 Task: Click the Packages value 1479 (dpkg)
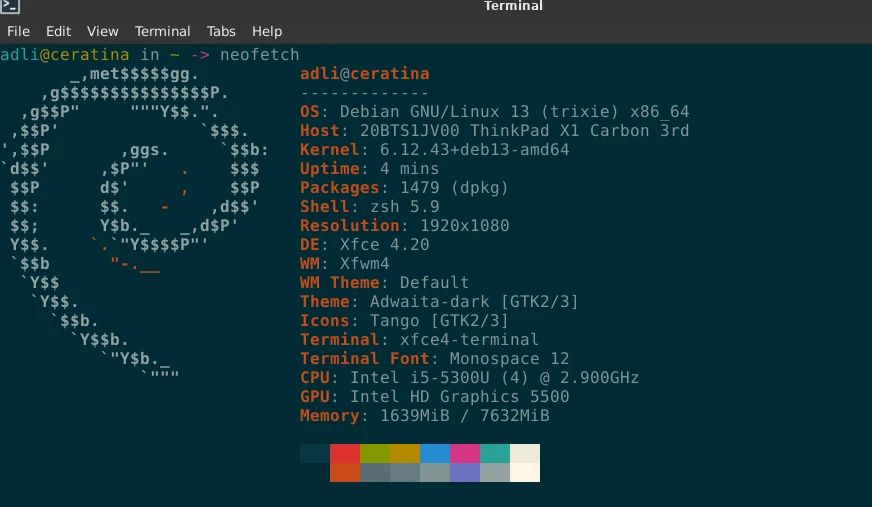click(454, 188)
